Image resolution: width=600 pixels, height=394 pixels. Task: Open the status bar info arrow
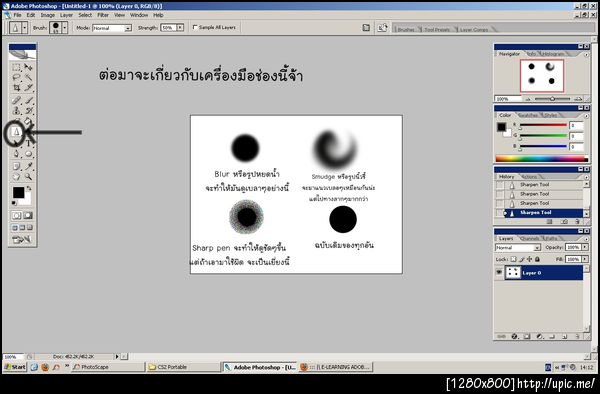point(117,357)
